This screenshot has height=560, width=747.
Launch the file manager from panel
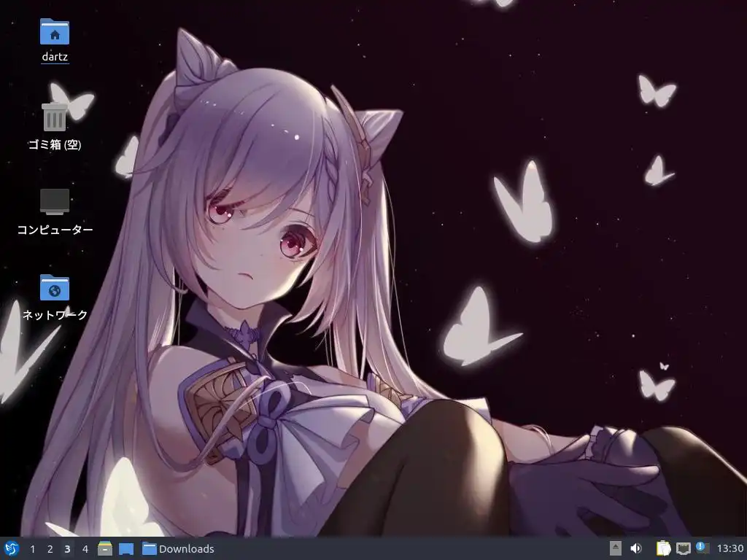(105, 548)
